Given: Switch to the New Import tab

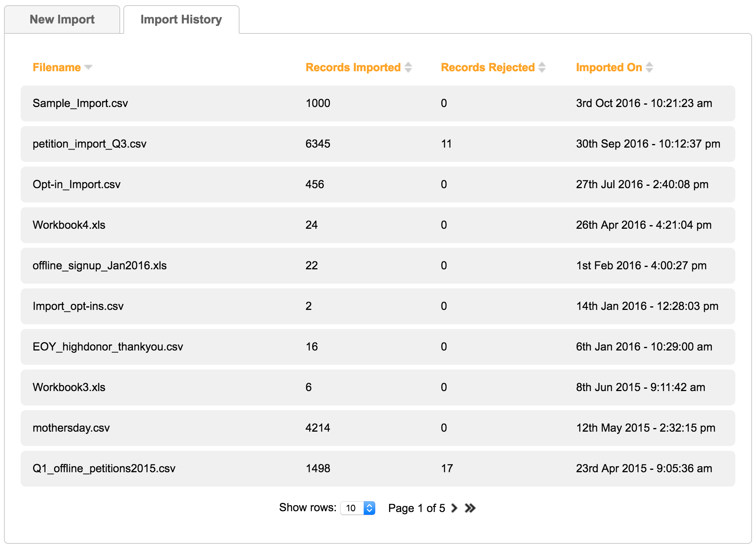Looking at the screenshot, I should coord(62,19).
